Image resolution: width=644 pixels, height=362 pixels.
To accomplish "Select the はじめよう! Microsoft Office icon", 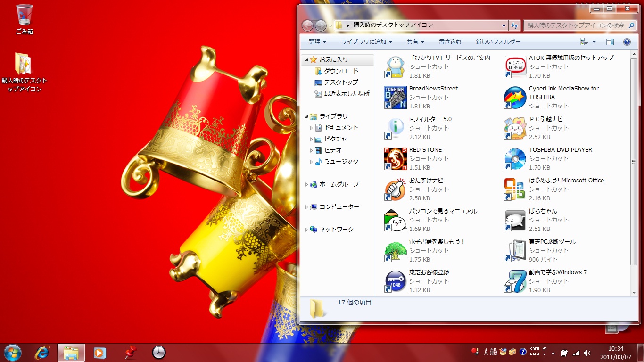I will click(x=515, y=189).
